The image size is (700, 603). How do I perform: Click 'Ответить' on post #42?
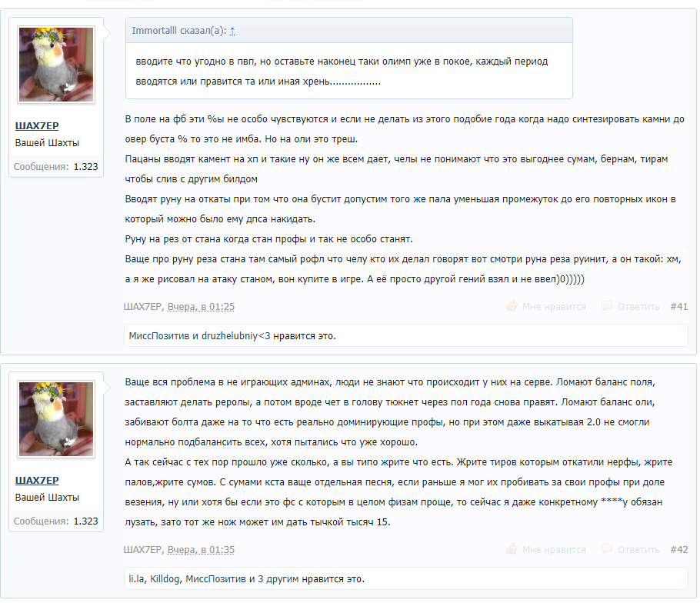coord(638,549)
